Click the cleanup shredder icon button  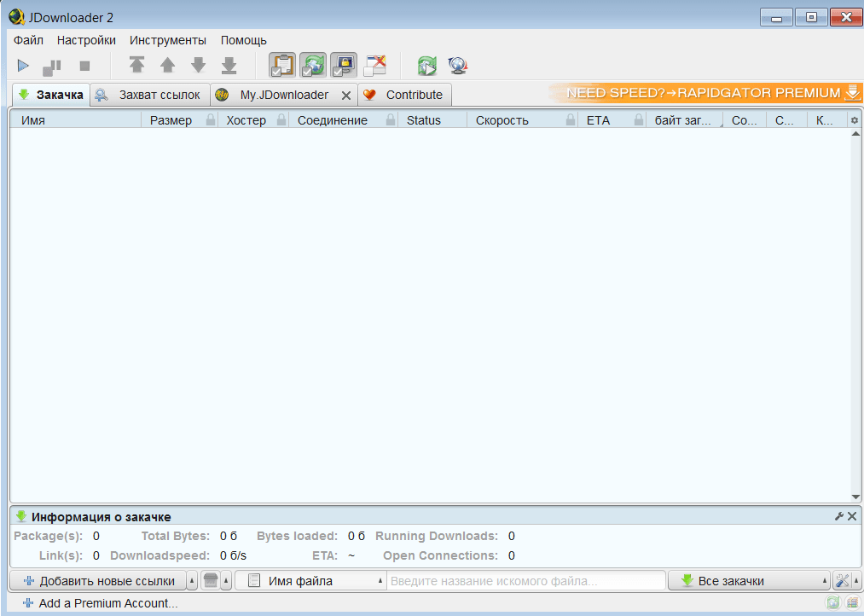tap(211, 581)
